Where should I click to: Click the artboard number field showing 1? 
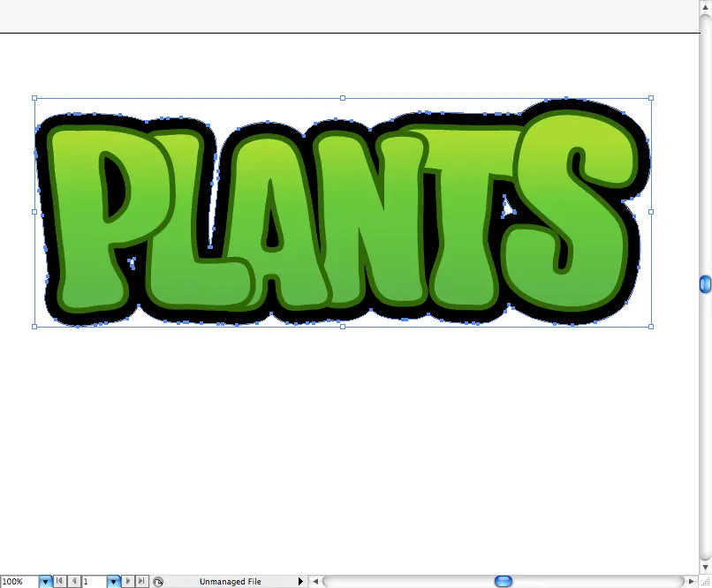tap(95, 581)
